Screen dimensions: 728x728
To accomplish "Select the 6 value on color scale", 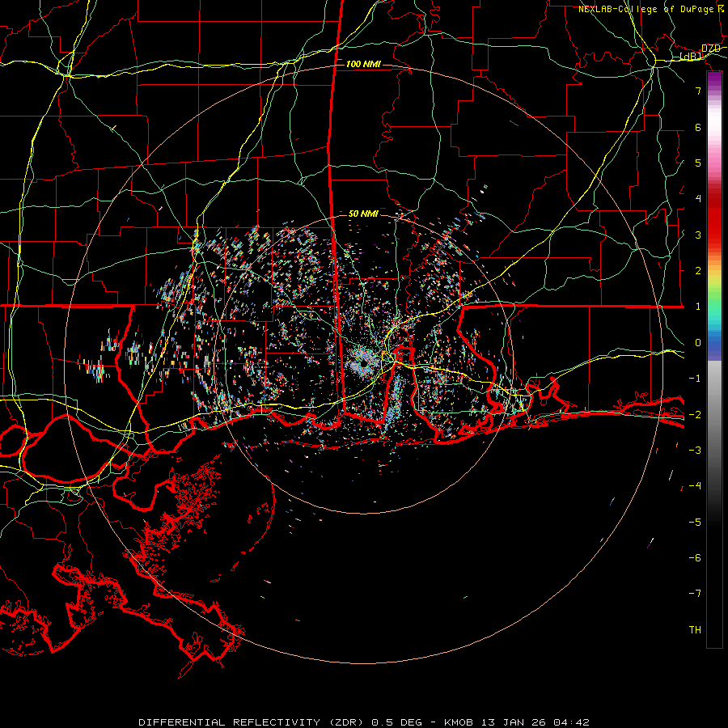I will (698, 127).
